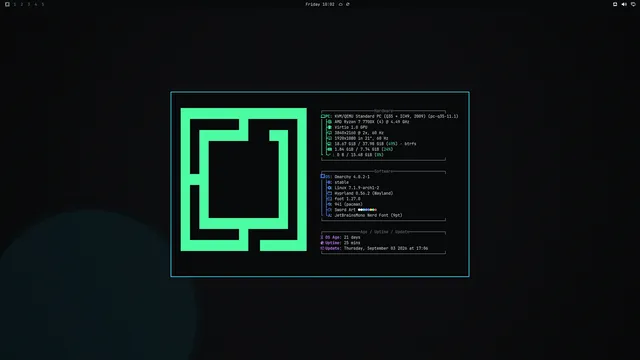Viewport: 640px width, 360px height.
Task: Click the Hardware section heading
Action: (x=383, y=111)
